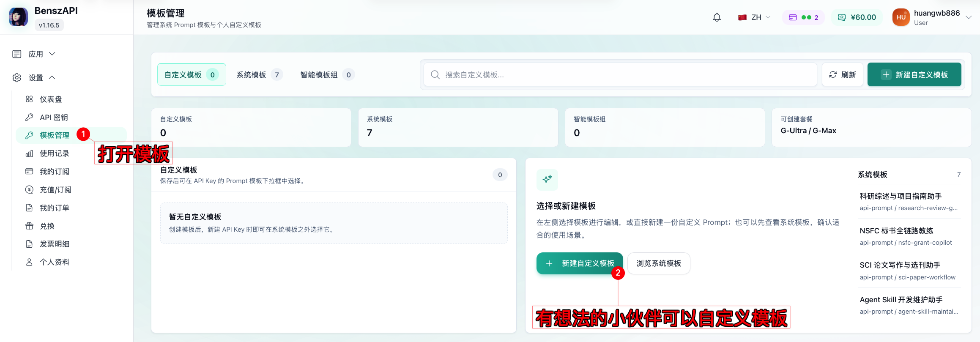Click the BenszAPI avatar logo
This screenshot has height=342, width=980.
(x=18, y=17)
